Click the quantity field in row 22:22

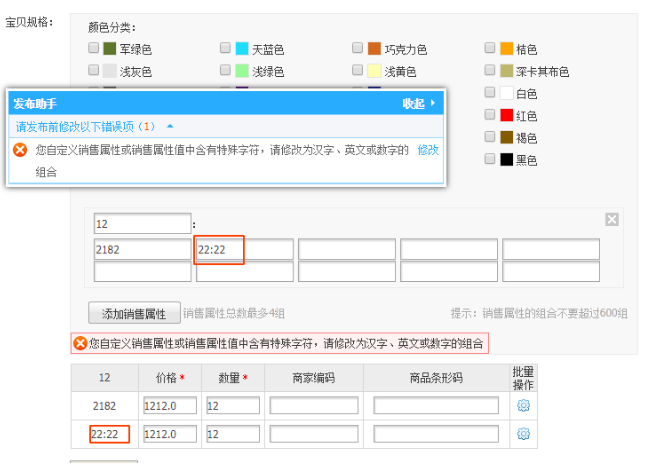point(233,434)
